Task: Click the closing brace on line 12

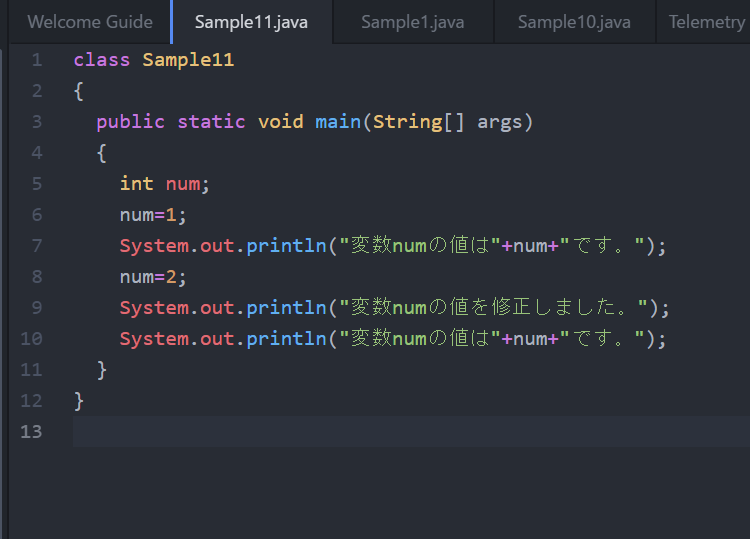Action: [79, 401]
